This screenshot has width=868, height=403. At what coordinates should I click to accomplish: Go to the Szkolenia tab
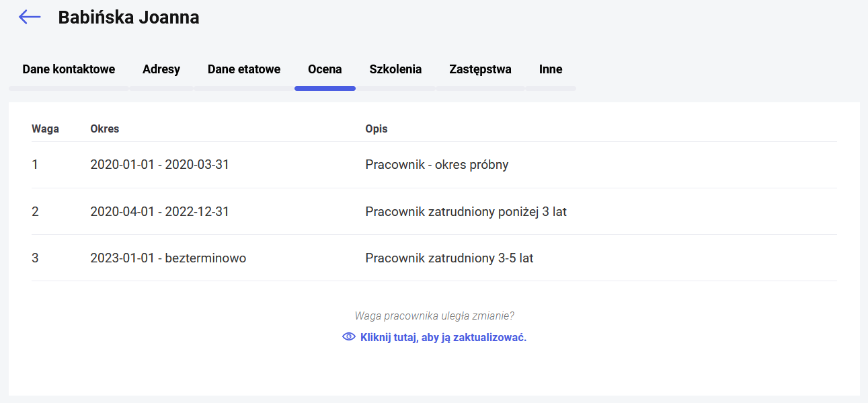395,69
